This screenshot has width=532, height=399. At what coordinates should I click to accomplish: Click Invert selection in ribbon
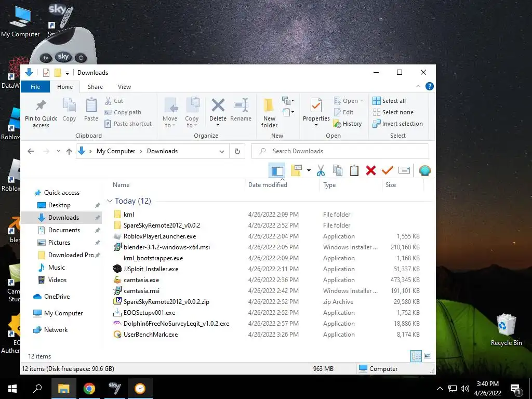coord(397,124)
